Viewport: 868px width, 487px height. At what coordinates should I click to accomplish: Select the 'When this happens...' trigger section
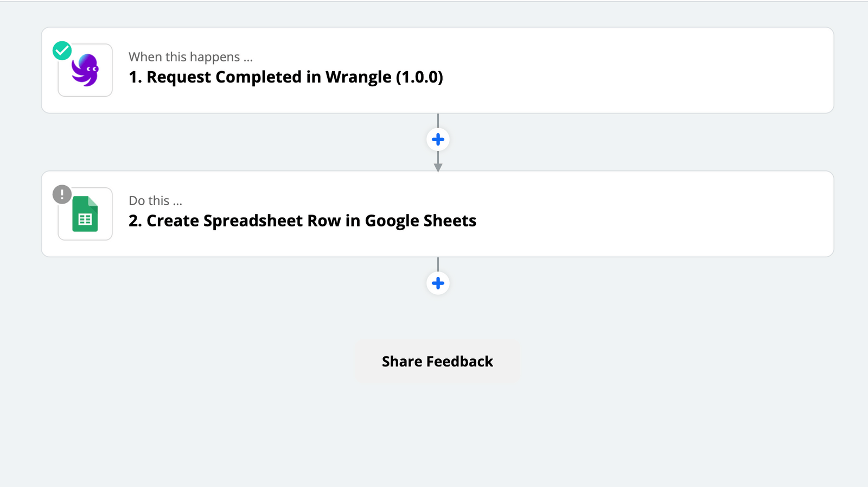point(190,56)
